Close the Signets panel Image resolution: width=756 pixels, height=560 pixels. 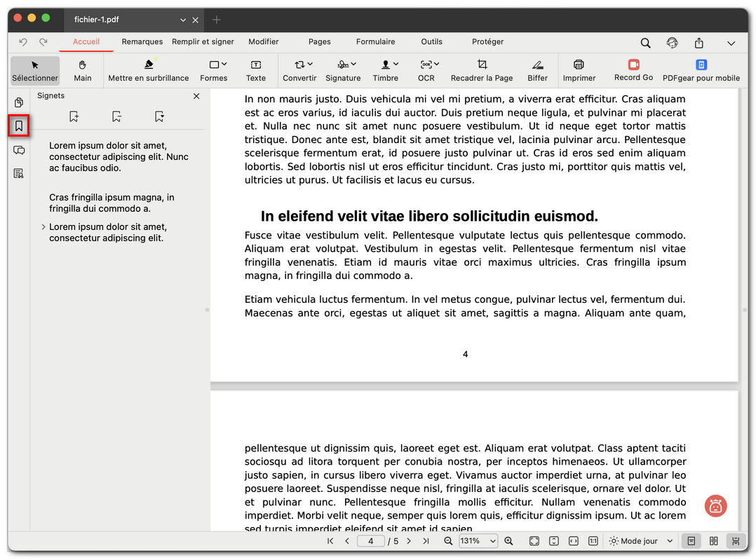coord(196,96)
